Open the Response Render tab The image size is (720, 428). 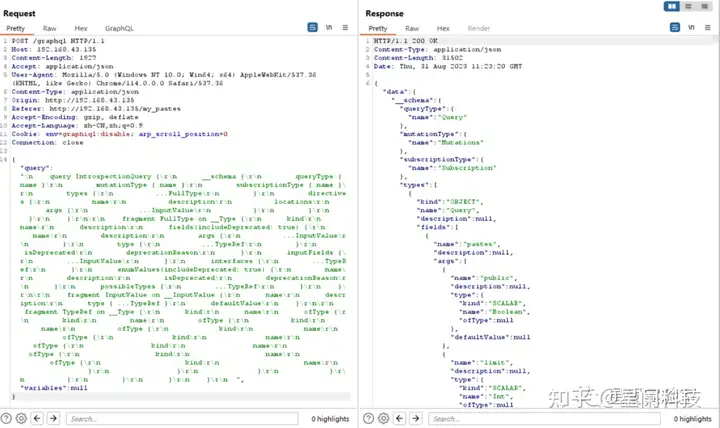[479, 28]
